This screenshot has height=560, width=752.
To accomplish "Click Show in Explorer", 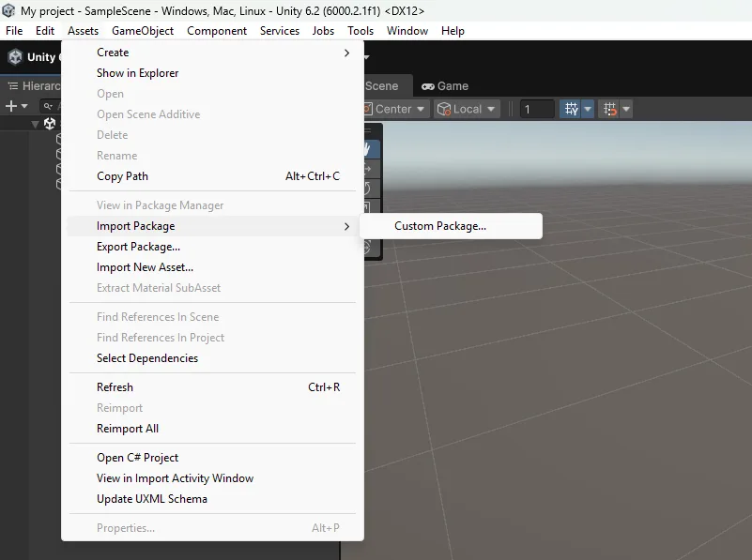I will [x=137, y=73].
